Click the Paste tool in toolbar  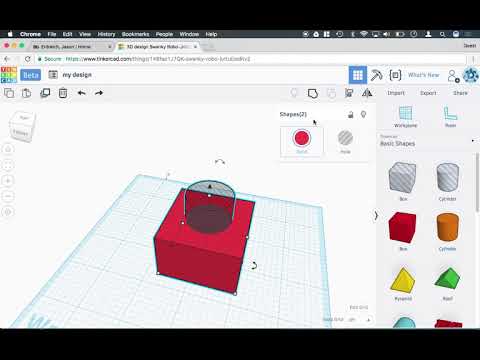(26, 93)
